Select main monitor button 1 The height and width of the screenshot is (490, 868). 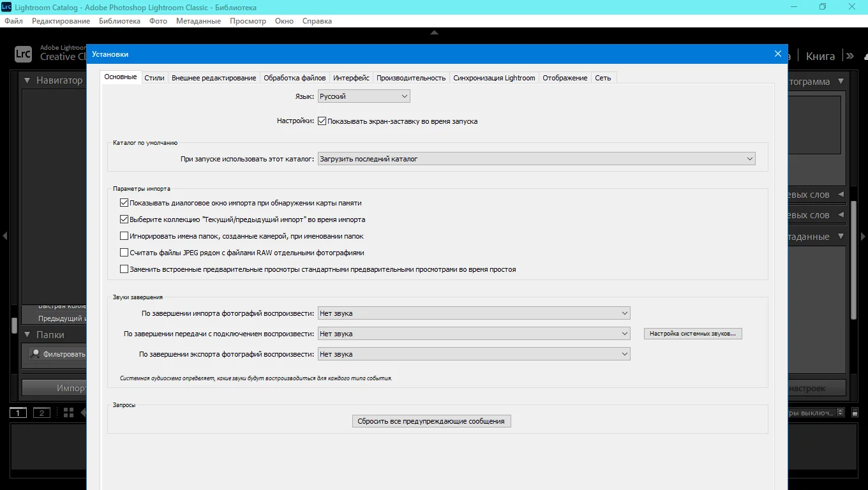[x=18, y=413]
